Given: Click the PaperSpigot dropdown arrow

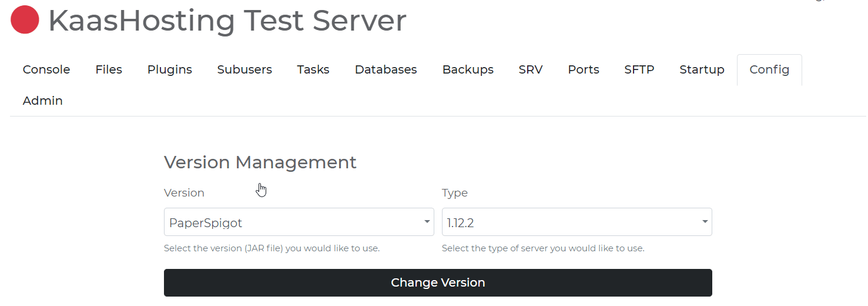Looking at the screenshot, I should click(427, 222).
